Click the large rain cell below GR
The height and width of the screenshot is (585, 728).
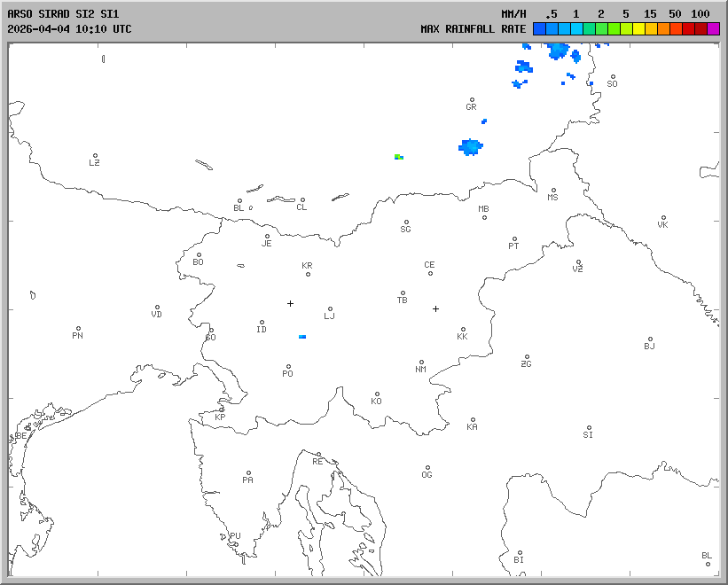click(x=471, y=146)
